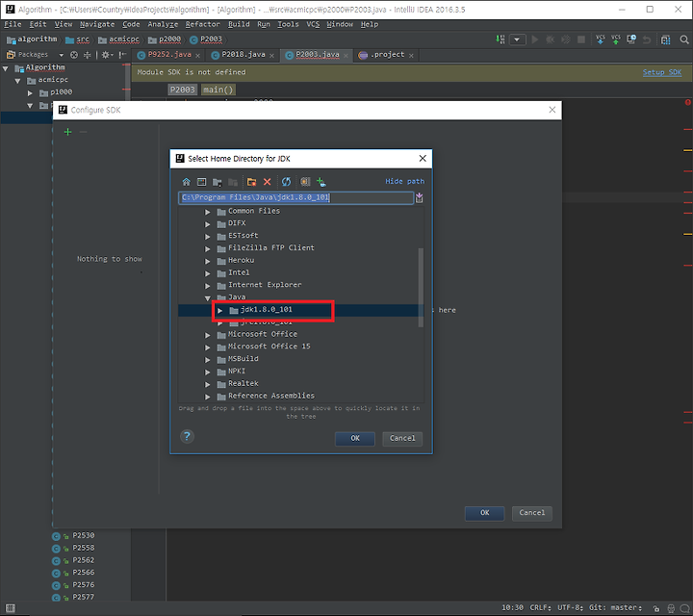The image size is (693, 616).
Task: Open path history icon beside path field
Action: click(419, 197)
